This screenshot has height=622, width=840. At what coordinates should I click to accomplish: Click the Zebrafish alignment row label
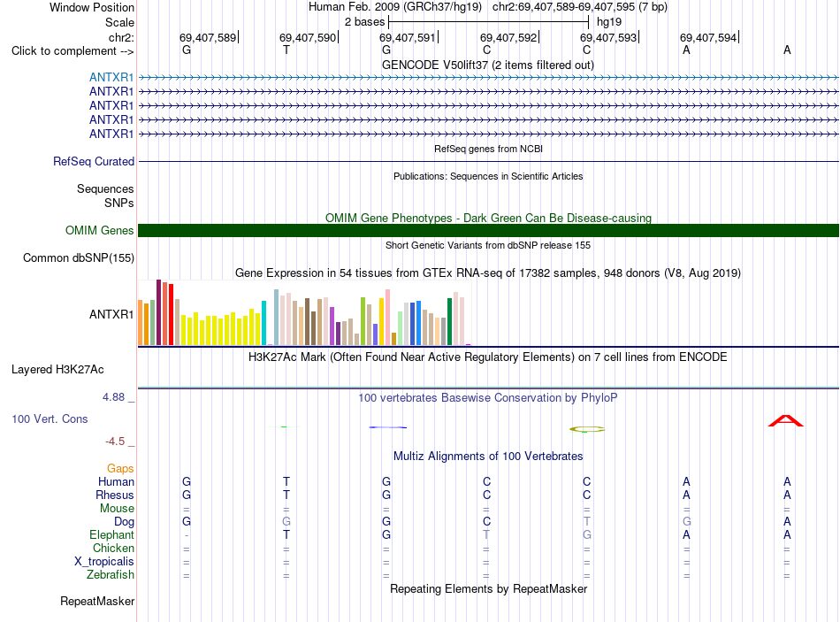coord(111,574)
